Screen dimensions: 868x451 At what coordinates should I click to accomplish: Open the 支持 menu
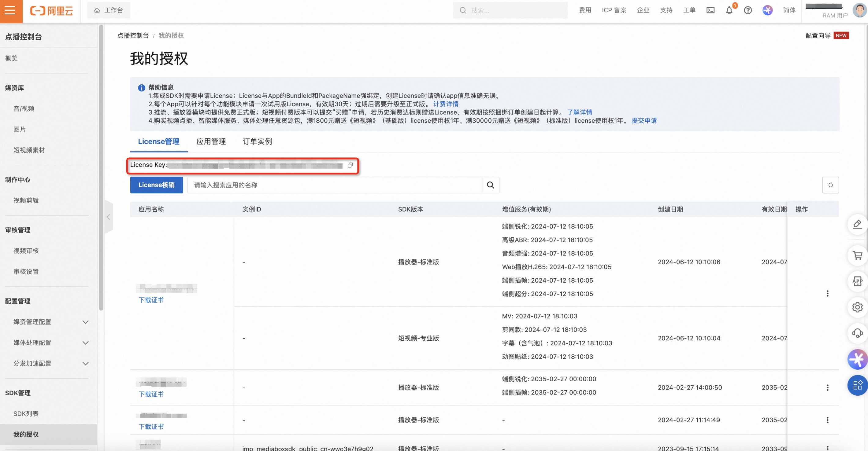pyautogui.click(x=666, y=10)
